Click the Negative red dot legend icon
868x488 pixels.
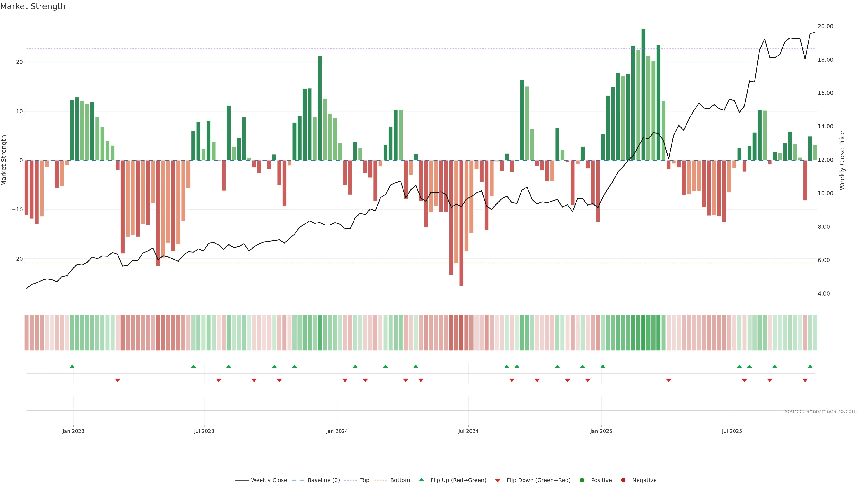(623, 480)
